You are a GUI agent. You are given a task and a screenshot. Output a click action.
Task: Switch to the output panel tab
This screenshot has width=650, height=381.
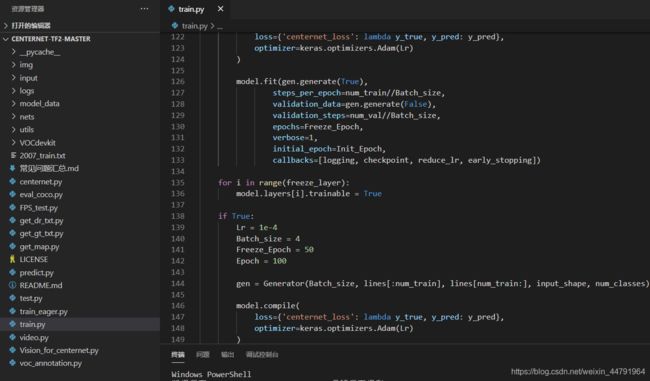[x=227, y=354]
